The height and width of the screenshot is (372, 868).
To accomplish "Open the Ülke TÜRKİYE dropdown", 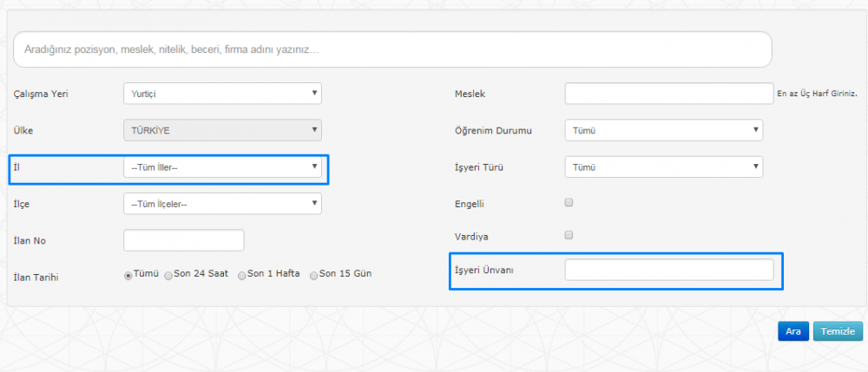I will pyautogui.click(x=222, y=130).
